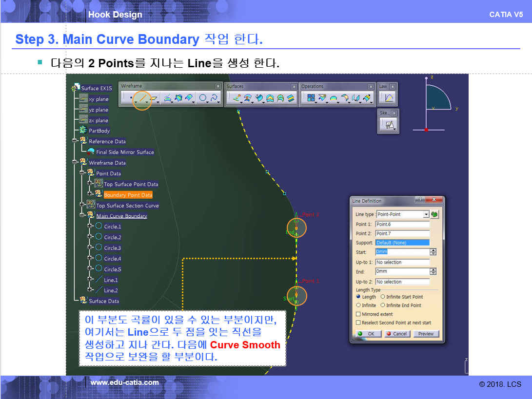The width and height of the screenshot is (532, 399).
Task: Click the Circle tool in Wireframe toolbar
Action: pos(203,98)
